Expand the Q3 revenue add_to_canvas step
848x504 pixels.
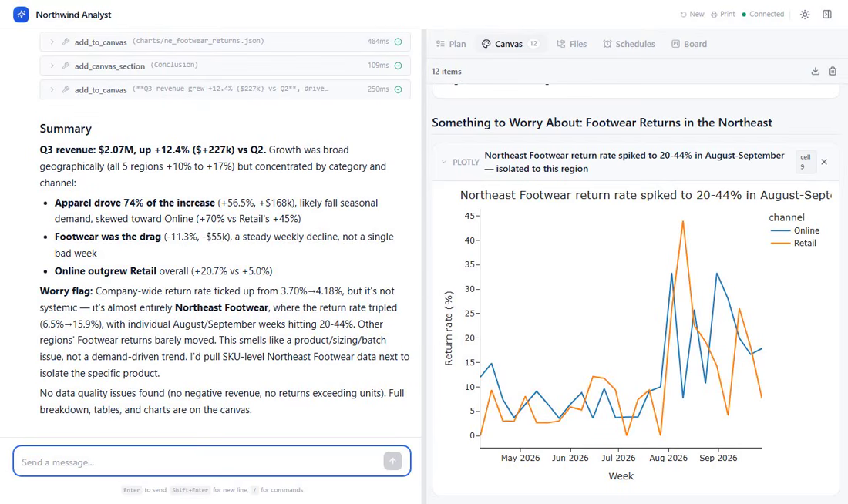point(52,89)
